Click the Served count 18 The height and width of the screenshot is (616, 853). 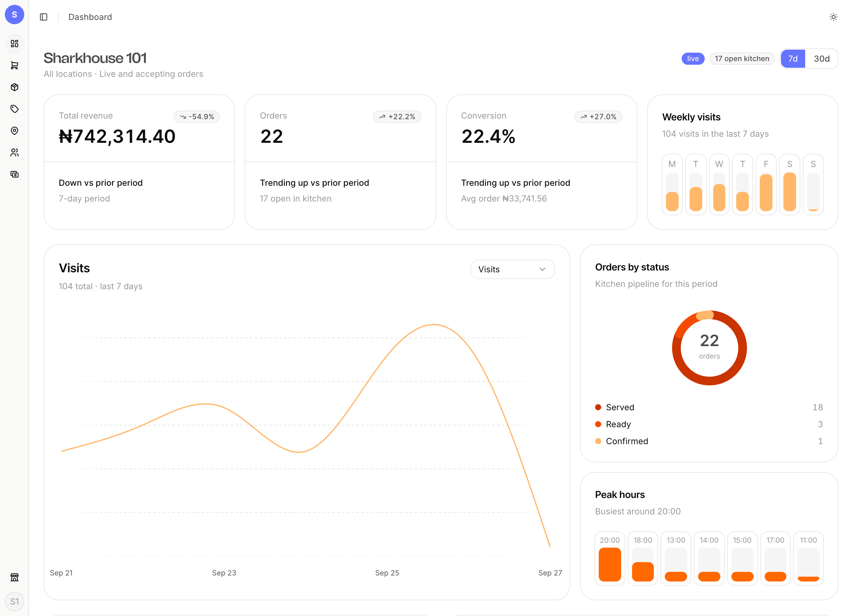pyautogui.click(x=818, y=407)
